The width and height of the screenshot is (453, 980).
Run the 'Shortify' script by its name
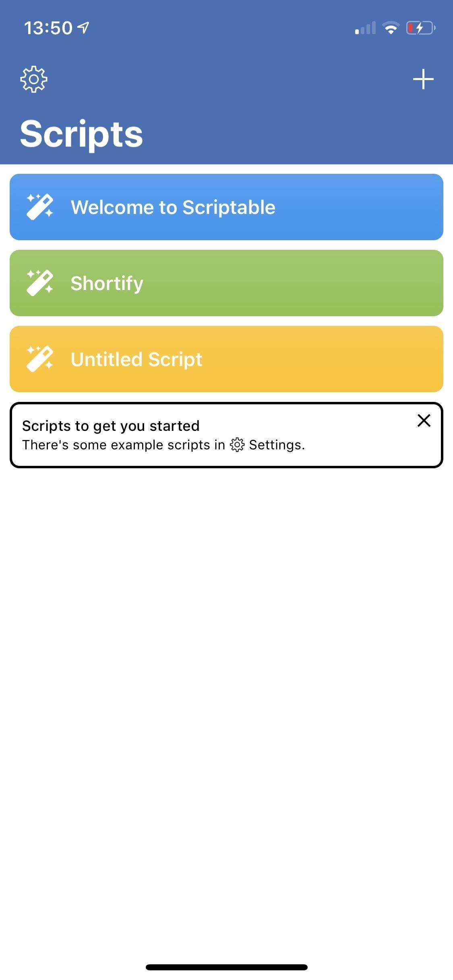click(x=107, y=283)
